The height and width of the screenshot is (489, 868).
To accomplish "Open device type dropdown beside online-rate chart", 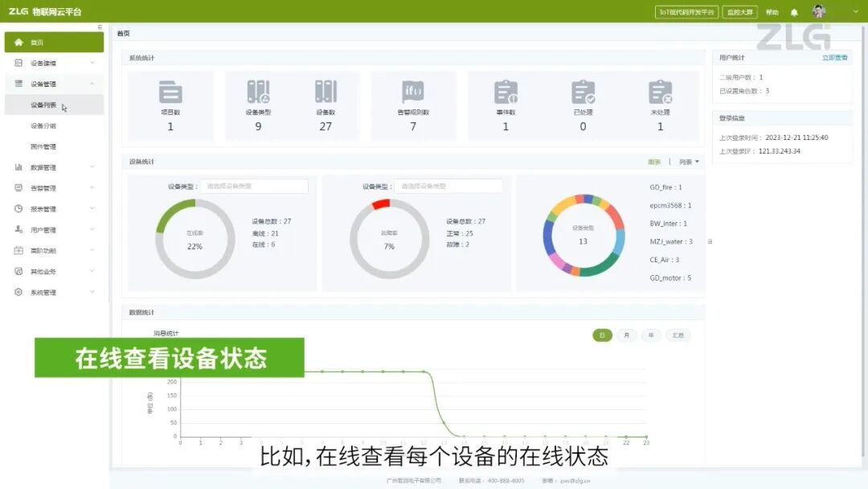I will [254, 186].
